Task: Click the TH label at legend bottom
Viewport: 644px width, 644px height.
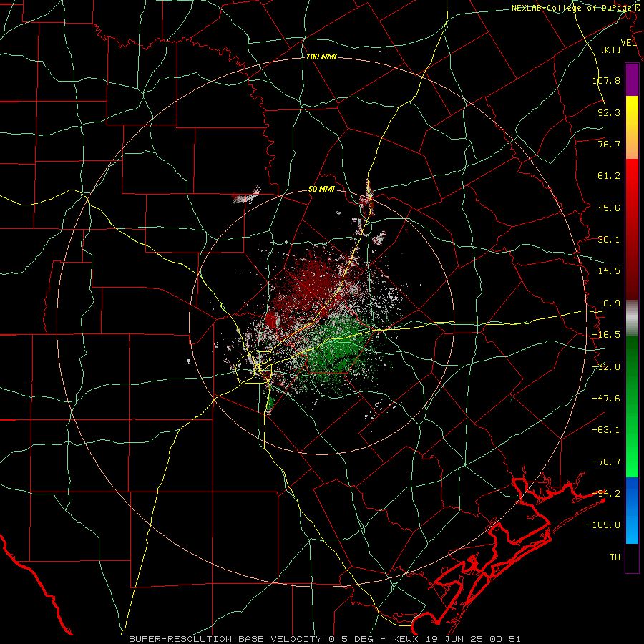Action: [x=615, y=557]
